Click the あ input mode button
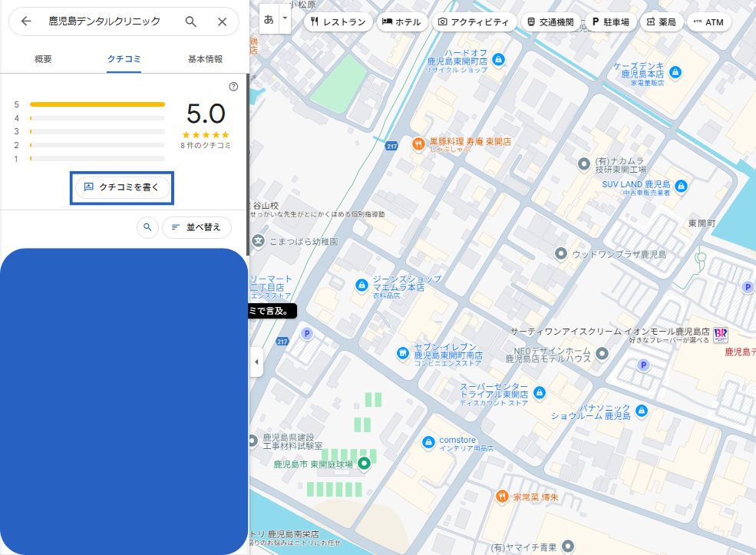The height and width of the screenshot is (555, 756). (269, 18)
